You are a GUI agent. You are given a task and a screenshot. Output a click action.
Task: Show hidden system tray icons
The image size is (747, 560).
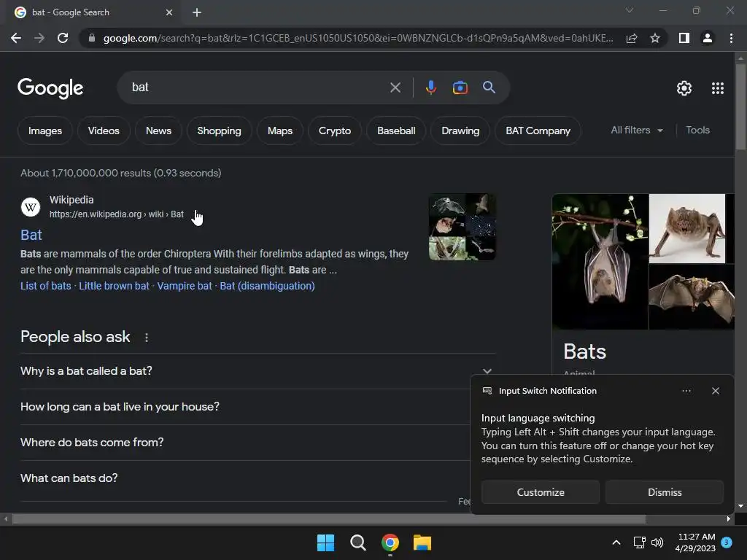(616, 542)
